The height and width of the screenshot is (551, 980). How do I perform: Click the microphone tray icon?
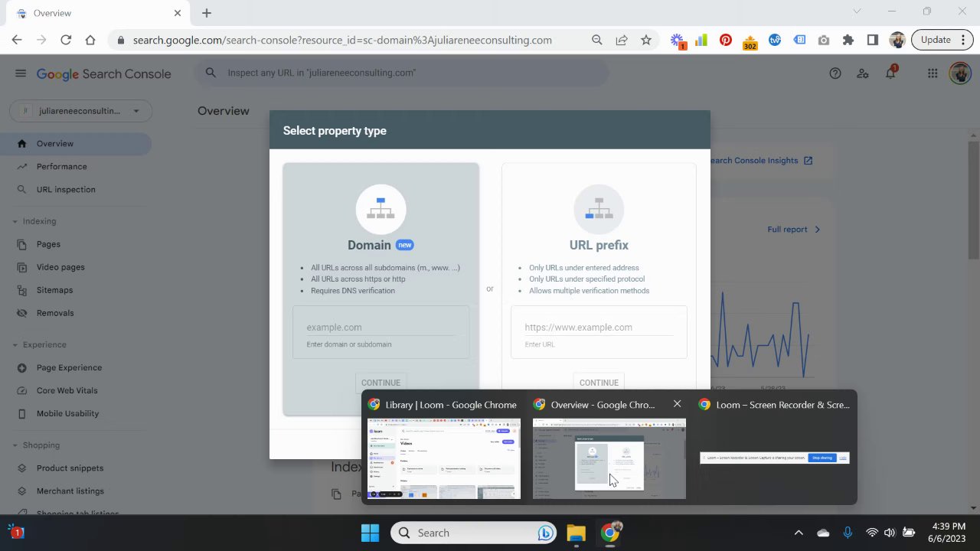pyautogui.click(x=848, y=533)
